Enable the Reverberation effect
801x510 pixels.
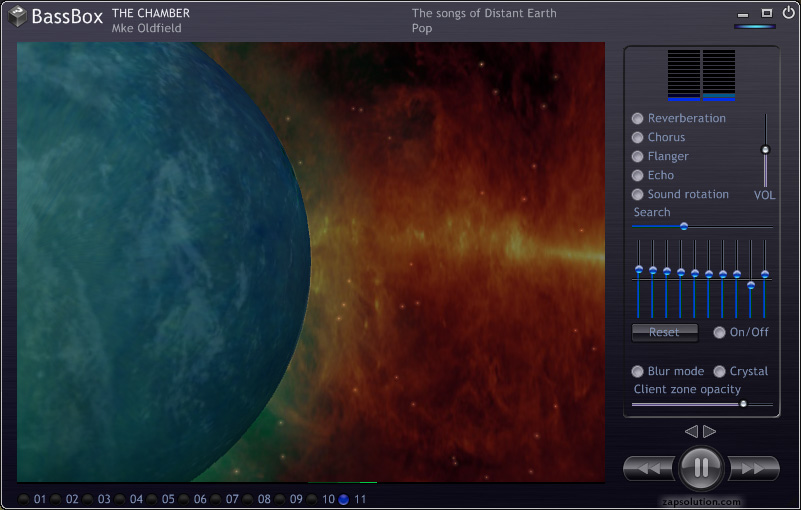638,119
